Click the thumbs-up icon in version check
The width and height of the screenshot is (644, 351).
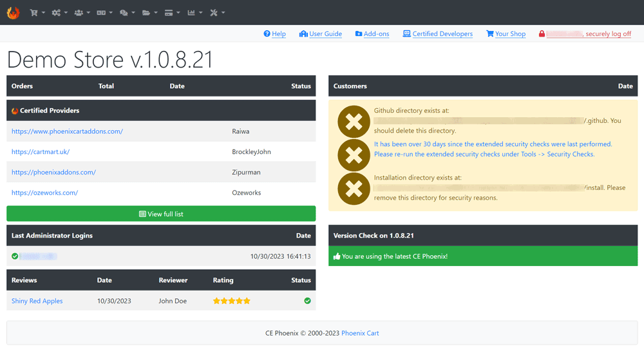(x=337, y=256)
